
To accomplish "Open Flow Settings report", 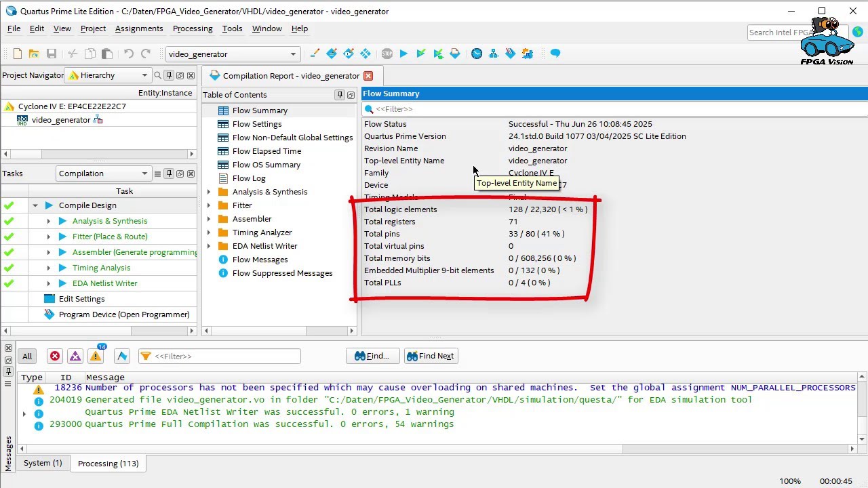I will [x=257, y=124].
